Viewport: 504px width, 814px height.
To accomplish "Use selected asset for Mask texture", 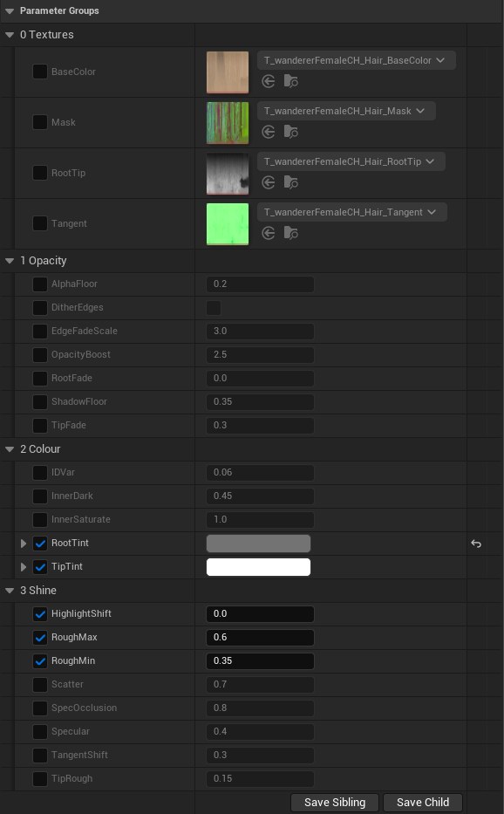I will [269, 132].
